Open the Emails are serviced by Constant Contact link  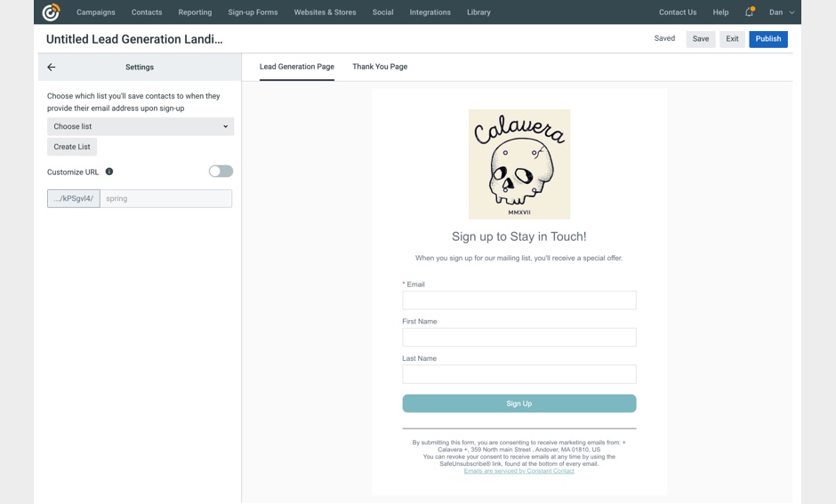pyautogui.click(x=518, y=471)
